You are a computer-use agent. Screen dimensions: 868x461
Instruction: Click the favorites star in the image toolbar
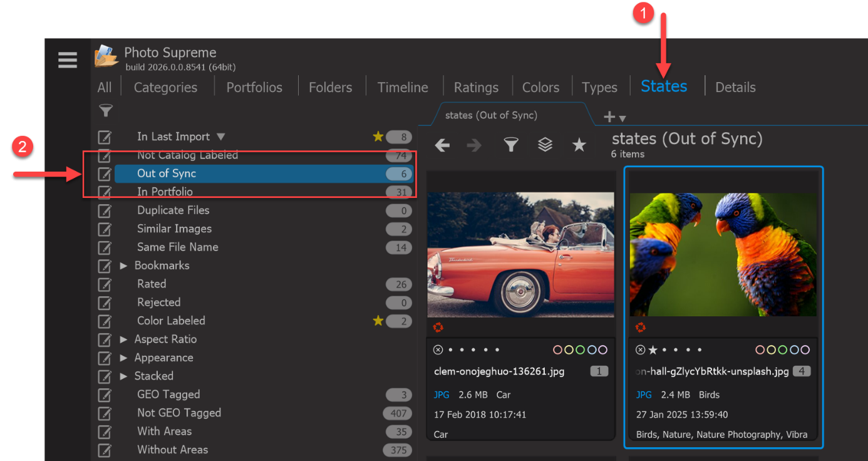[x=579, y=145]
